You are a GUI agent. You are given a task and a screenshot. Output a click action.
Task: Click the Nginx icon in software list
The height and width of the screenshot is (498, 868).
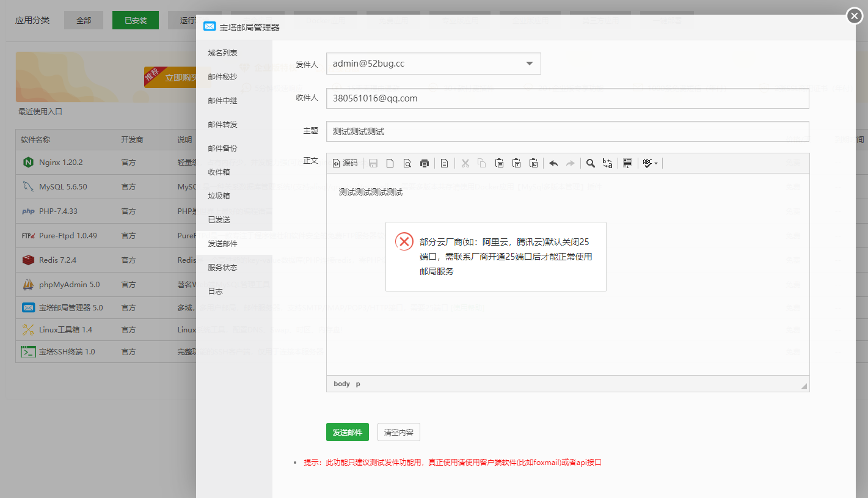(x=27, y=162)
